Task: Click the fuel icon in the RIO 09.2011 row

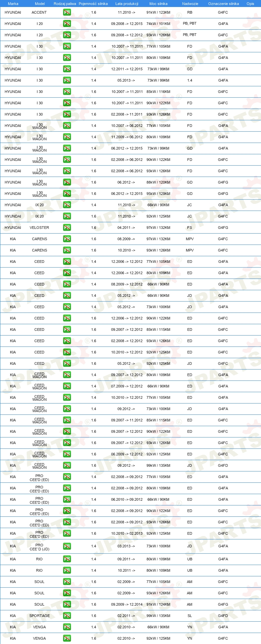Action: click(x=67, y=559)
